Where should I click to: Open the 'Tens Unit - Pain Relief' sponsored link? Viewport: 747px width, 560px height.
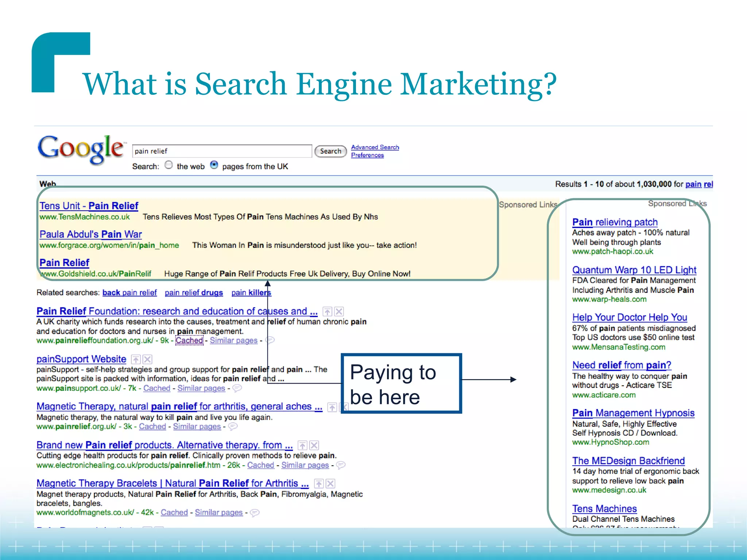click(89, 206)
